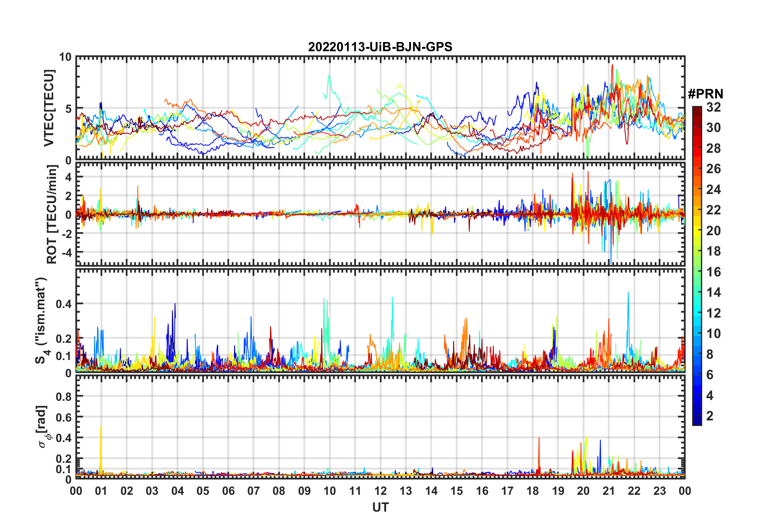761x532 pixels.
Task: Click the S4 ("ism.mat") y-axis label
Action: pyautogui.click(x=41, y=320)
